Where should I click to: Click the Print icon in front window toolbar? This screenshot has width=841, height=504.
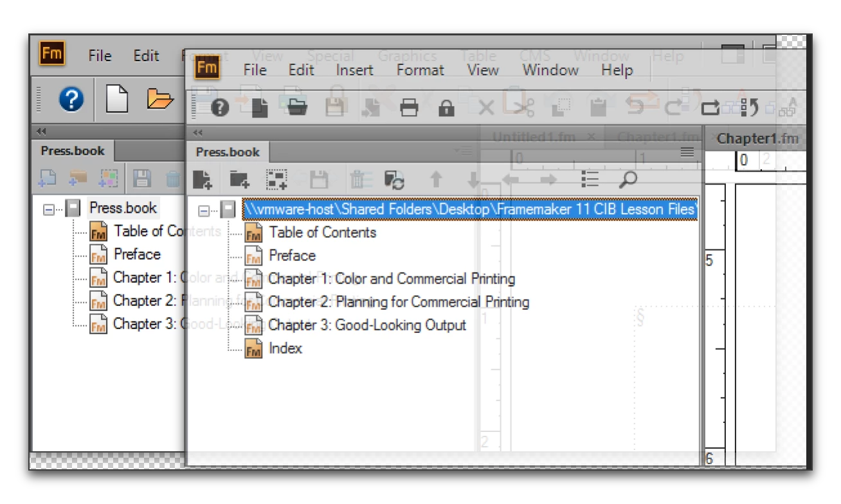(409, 107)
